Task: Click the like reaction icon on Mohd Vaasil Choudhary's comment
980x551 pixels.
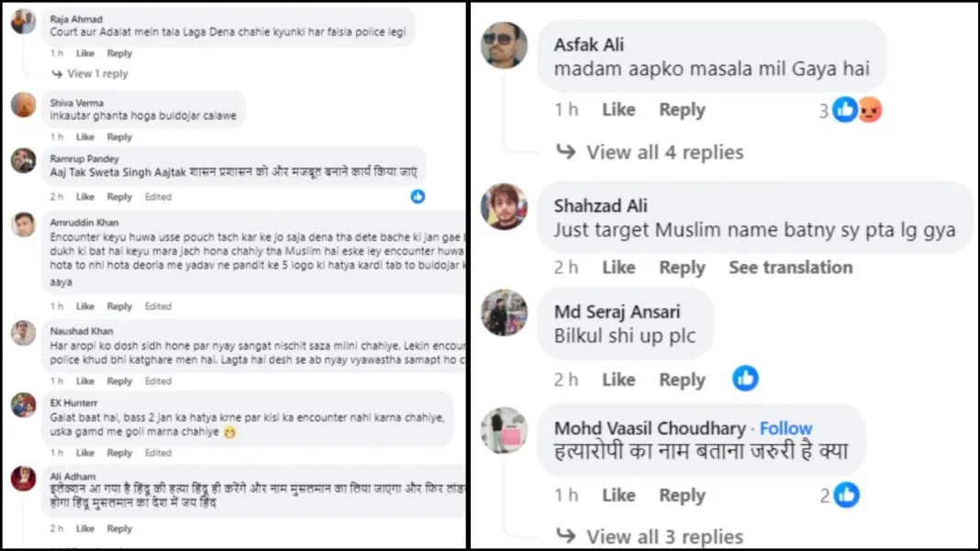Action: coord(846,496)
